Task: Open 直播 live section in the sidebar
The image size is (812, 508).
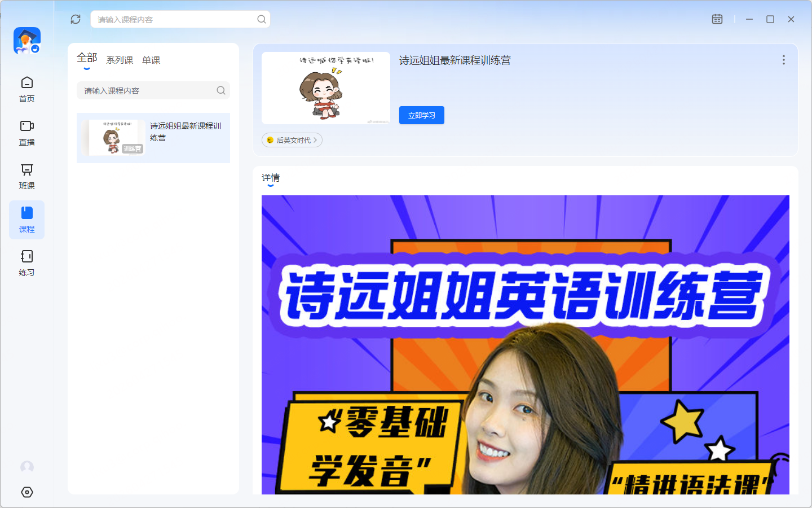Action: [27, 133]
